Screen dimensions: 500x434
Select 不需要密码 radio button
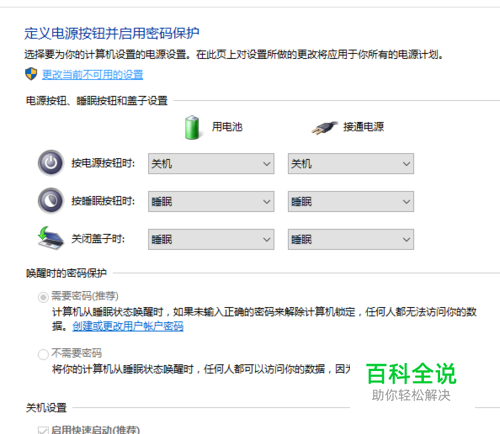point(43,354)
